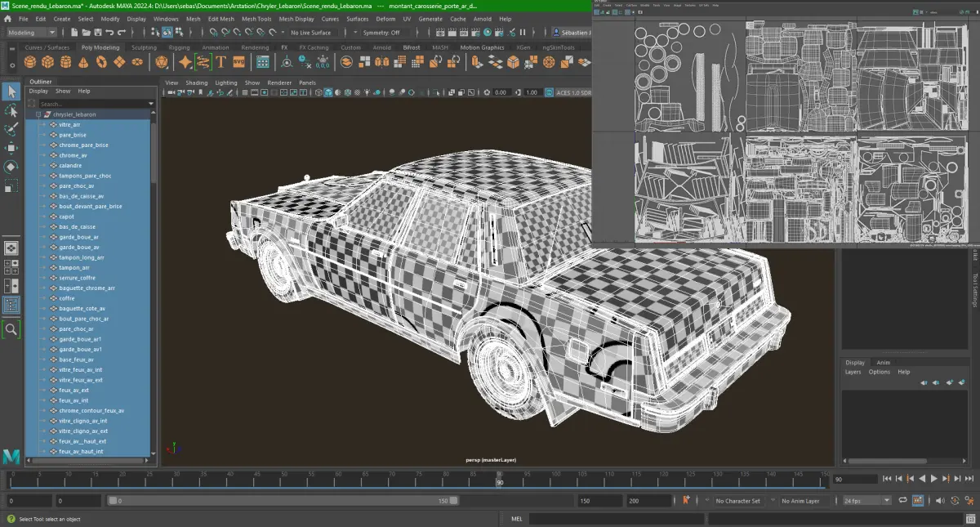Viewport: 980px width, 527px height.
Task: Open the Mesh Tools menu
Action: click(x=256, y=19)
